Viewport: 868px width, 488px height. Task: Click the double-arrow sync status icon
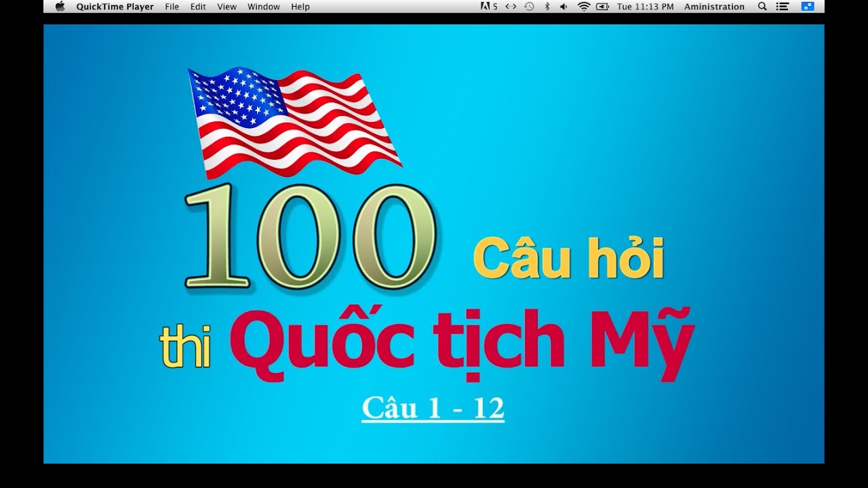[x=511, y=7]
